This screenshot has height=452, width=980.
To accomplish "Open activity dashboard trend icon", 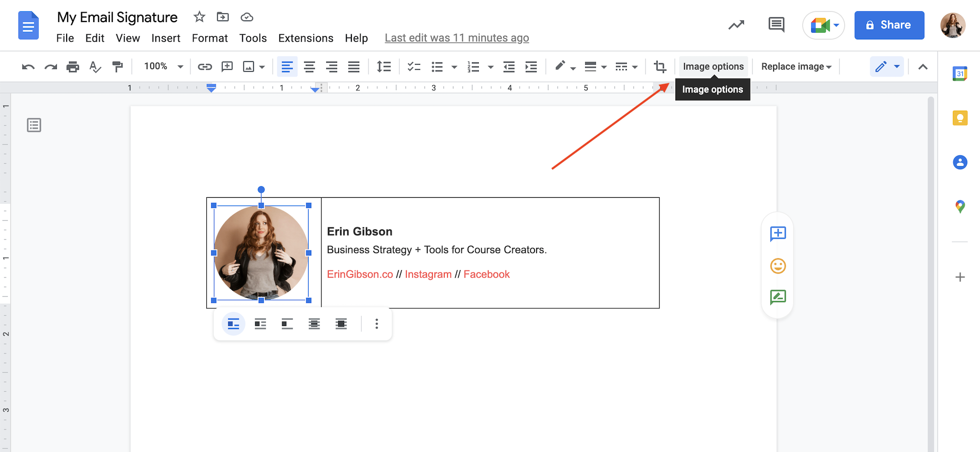I will [736, 25].
